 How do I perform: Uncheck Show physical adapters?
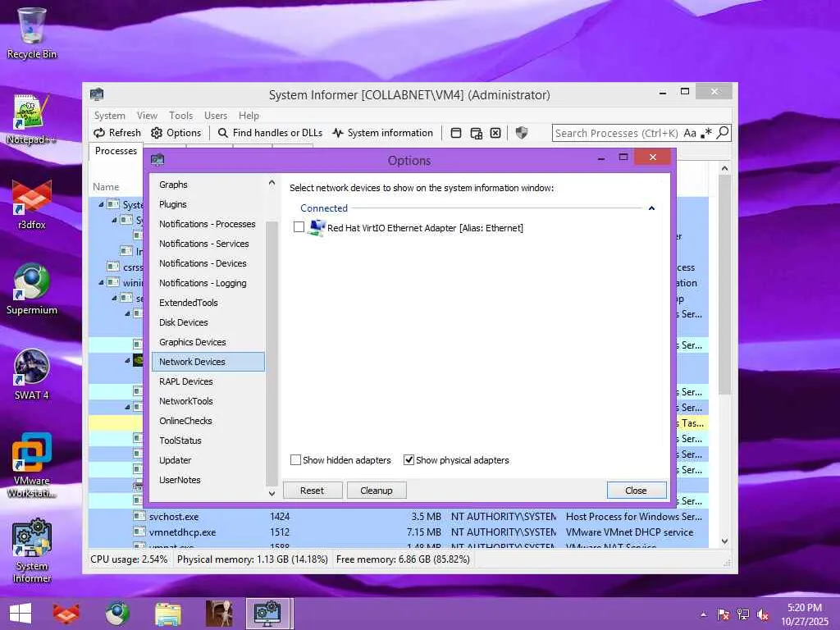coord(409,459)
